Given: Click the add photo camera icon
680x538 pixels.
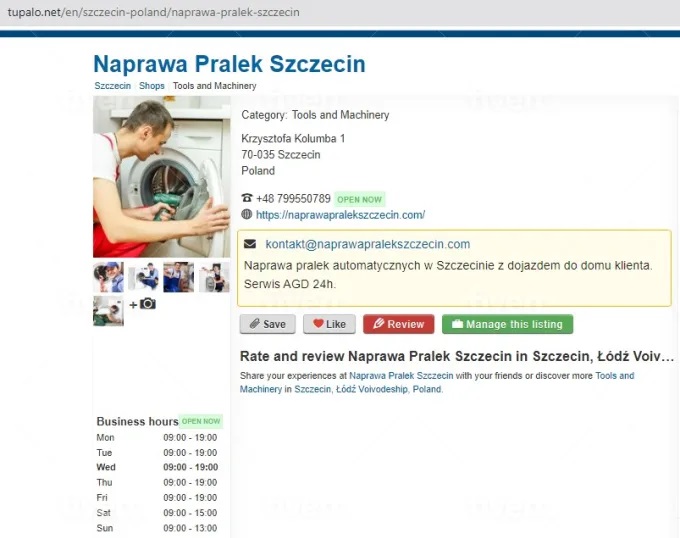Looking at the screenshot, I should 147,303.
